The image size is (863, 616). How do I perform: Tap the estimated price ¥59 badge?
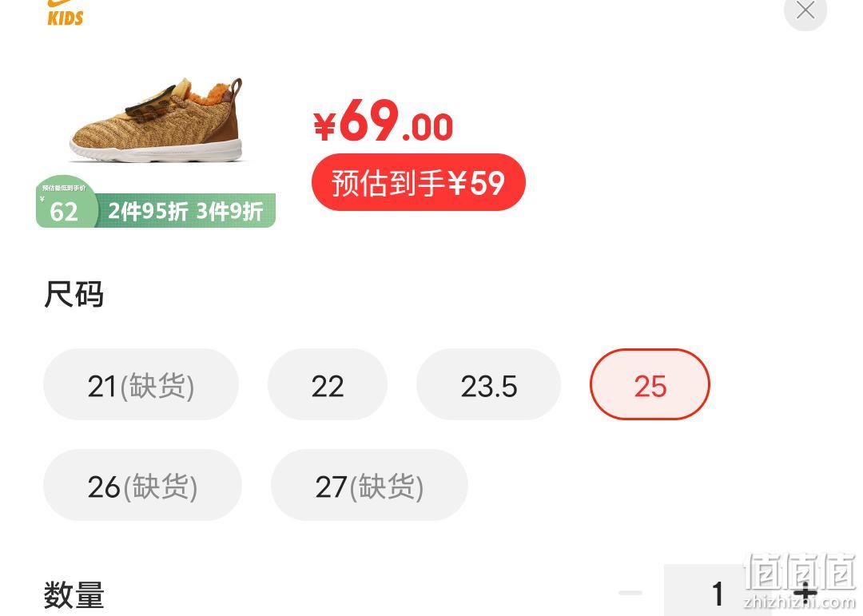(x=418, y=182)
